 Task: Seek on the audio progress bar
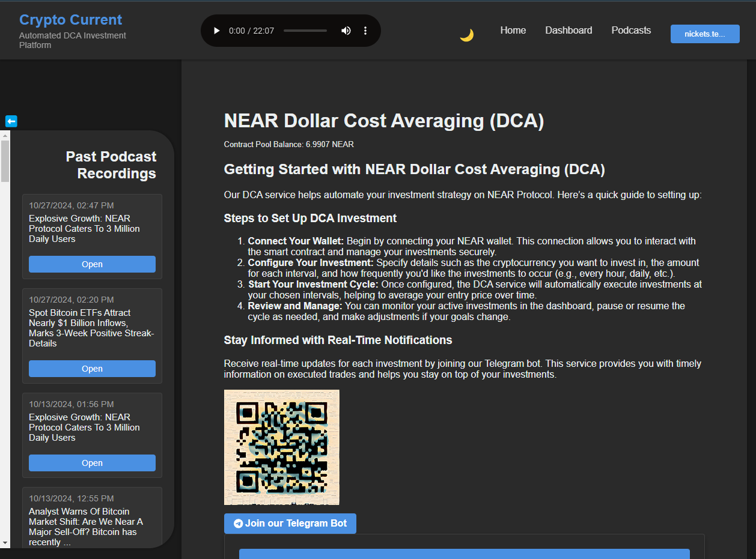pos(305,31)
